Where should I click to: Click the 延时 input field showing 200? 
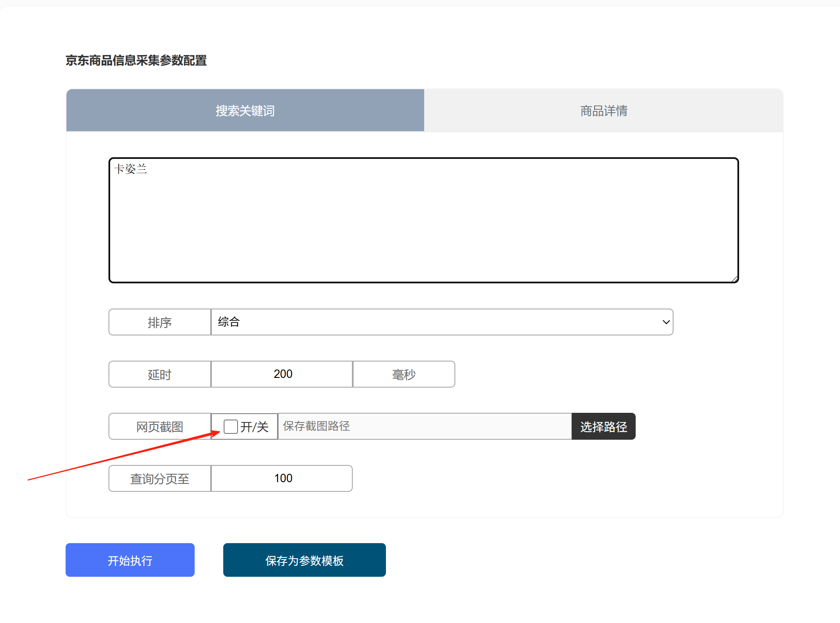tap(282, 374)
